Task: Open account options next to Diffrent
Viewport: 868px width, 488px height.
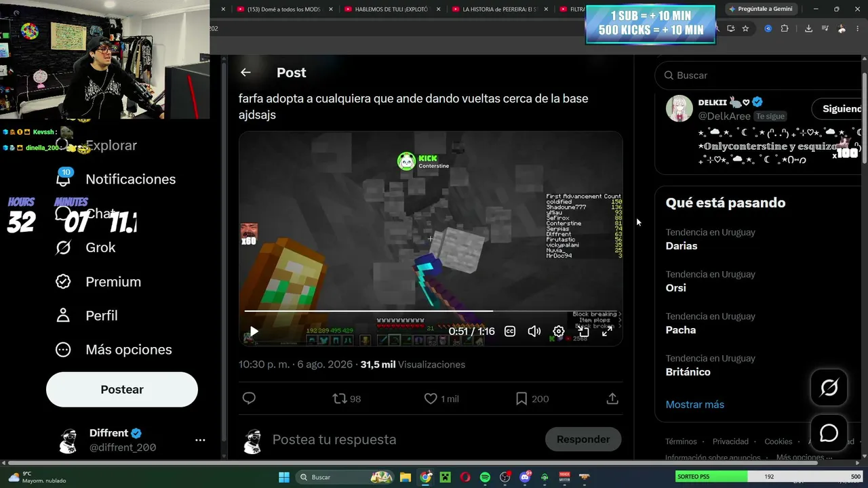Action: pyautogui.click(x=200, y=440)
